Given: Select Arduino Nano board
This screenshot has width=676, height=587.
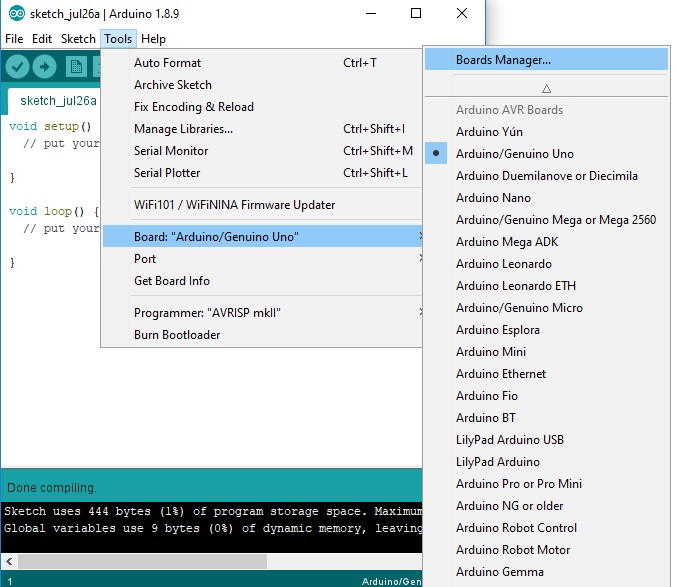Looking at the screenshot, I should [546, 198].
